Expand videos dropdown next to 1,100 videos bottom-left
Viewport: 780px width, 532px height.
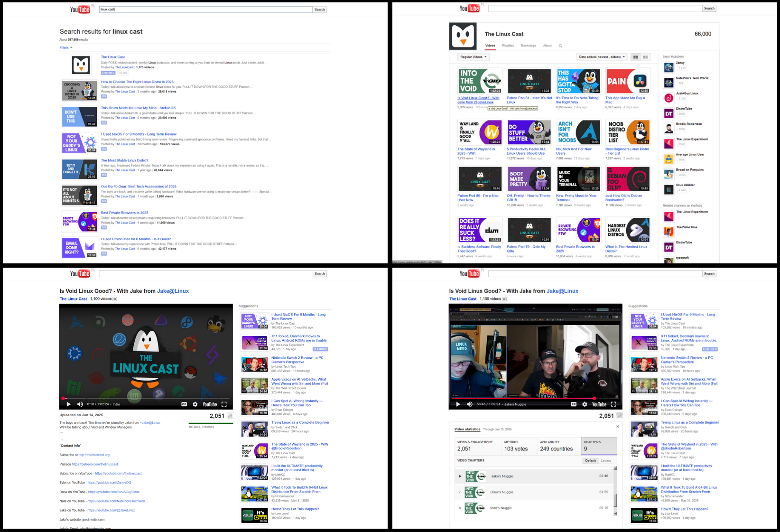pos(115,299)
